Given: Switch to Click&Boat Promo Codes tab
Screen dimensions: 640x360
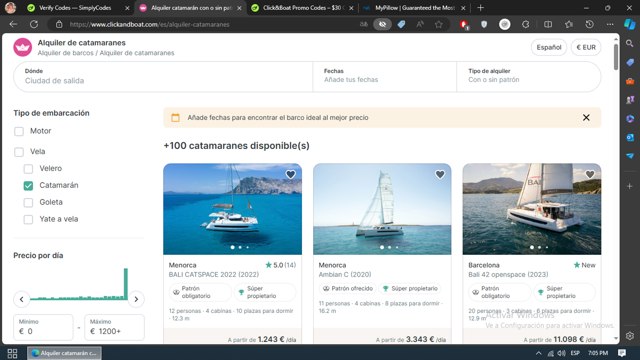Looking at the screenshot, I should [302, 8].
